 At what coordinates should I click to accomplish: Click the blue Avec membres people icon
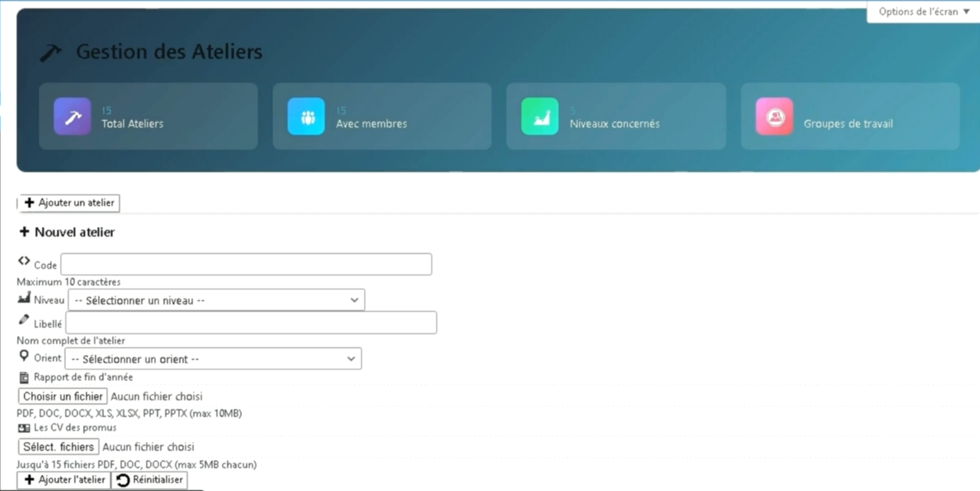(x=306, y=117)
